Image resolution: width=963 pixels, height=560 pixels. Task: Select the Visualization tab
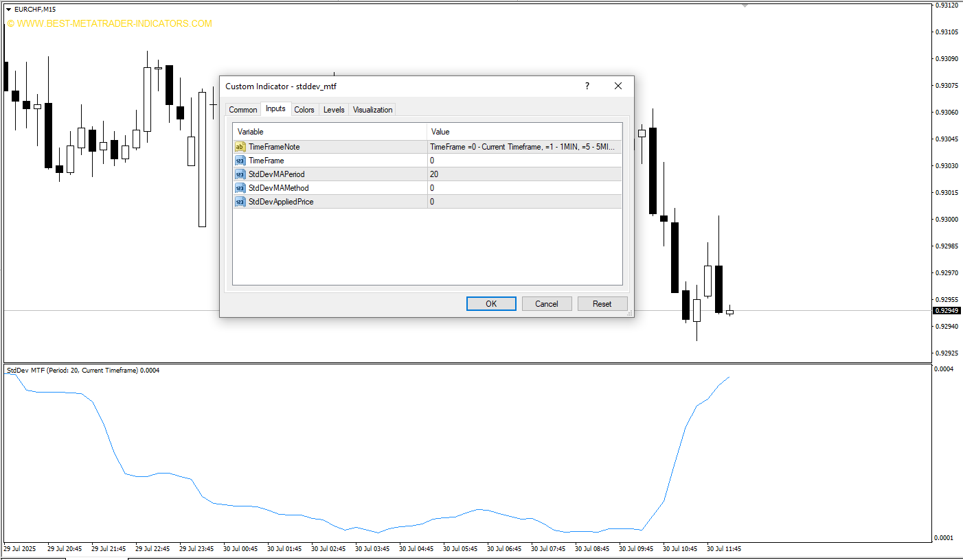point(372,110)
